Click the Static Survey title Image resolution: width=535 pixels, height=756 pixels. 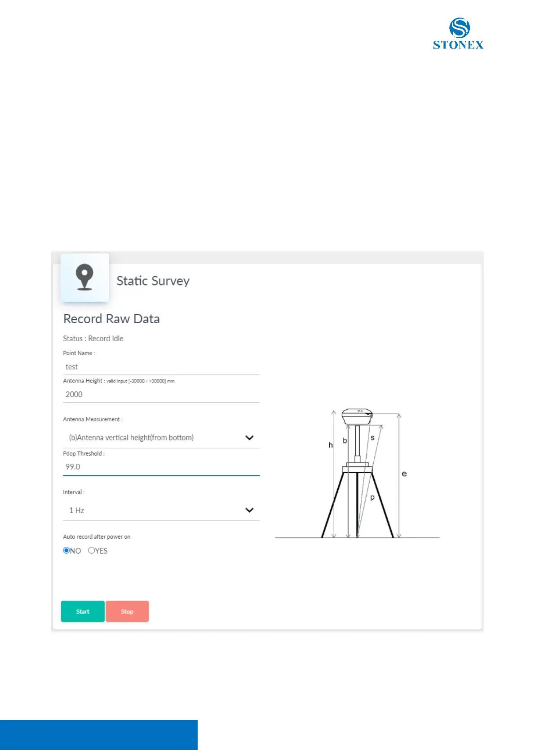[153, 281]
